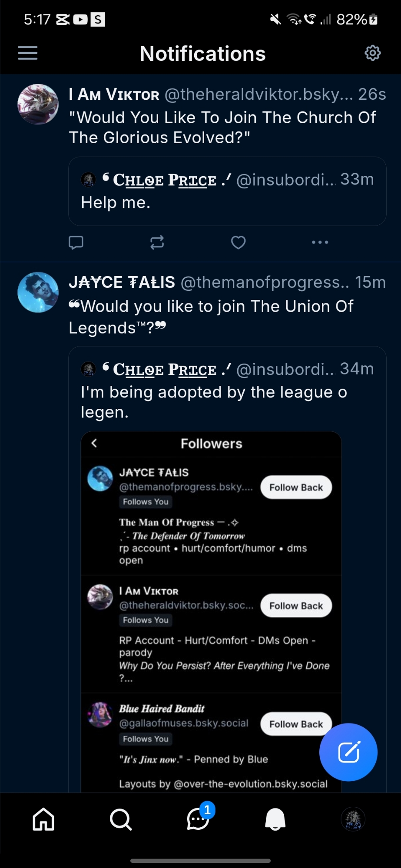The width and height of the screenshot is (401, 868).
Task: Open more options on Viktor's post
Action: pos(320,242)
